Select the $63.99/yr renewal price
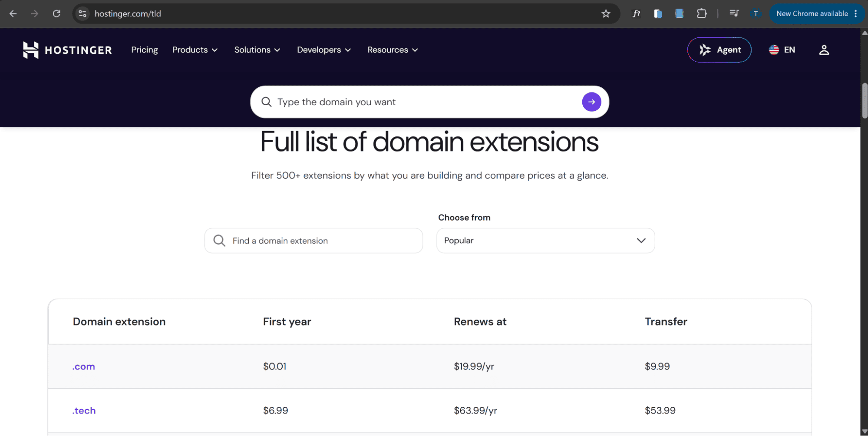 [475, 411]
